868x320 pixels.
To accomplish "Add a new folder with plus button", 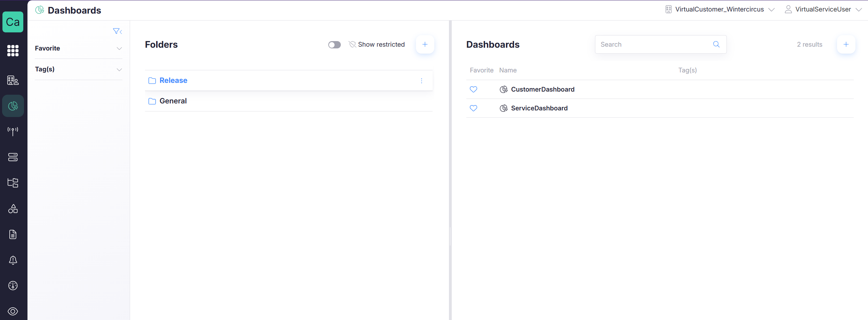I will click(425, 44).
